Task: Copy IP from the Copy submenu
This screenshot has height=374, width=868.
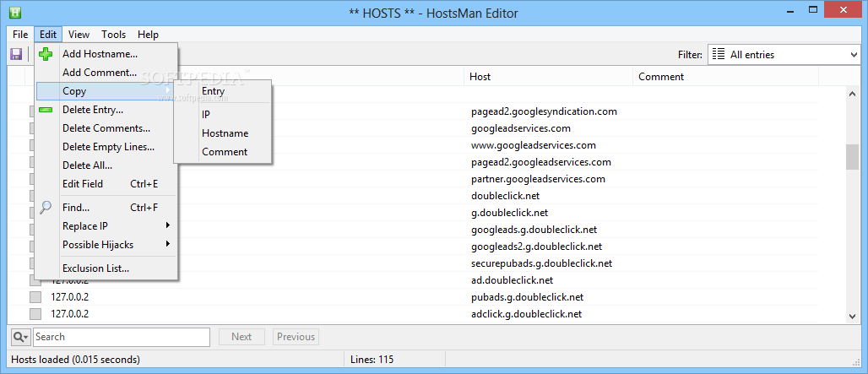Action: click(x=223, y=115)
